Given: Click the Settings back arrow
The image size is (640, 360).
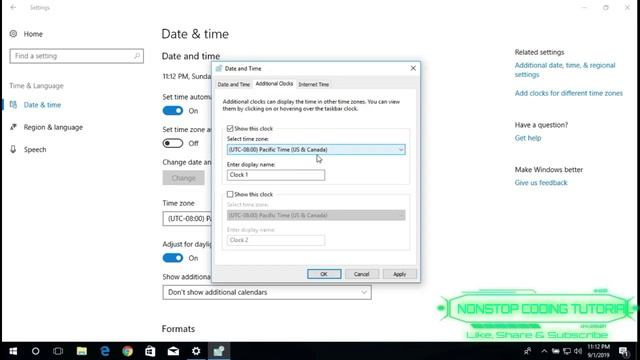Looking at the screenshot, I should 13,7.
